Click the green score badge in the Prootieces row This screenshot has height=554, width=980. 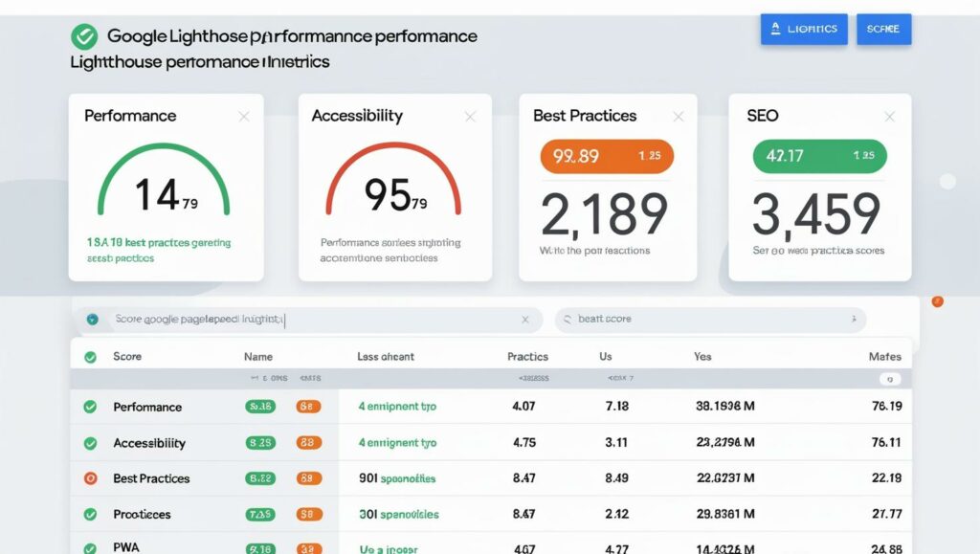(260, 514)
